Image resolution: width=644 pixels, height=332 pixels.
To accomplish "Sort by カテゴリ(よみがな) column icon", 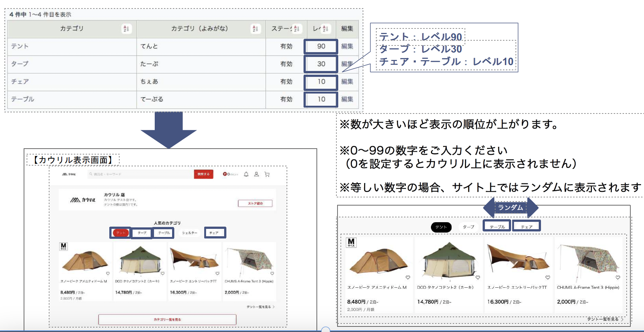I will 255,29.
